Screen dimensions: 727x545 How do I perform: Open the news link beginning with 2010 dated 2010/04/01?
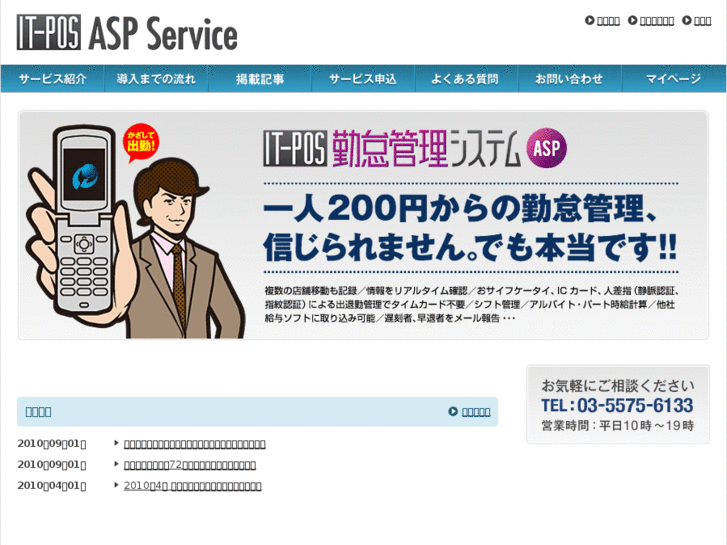tap(192, 486)
